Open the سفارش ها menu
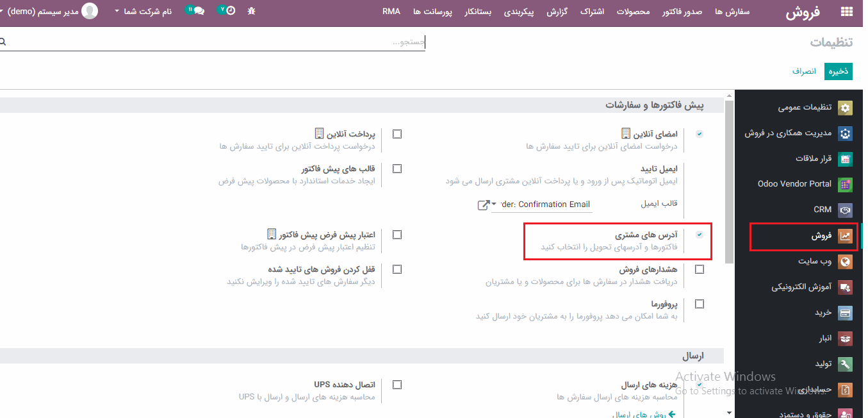Image resolution: width=868 pixels, height=418 pixels. tap(732, 12)
